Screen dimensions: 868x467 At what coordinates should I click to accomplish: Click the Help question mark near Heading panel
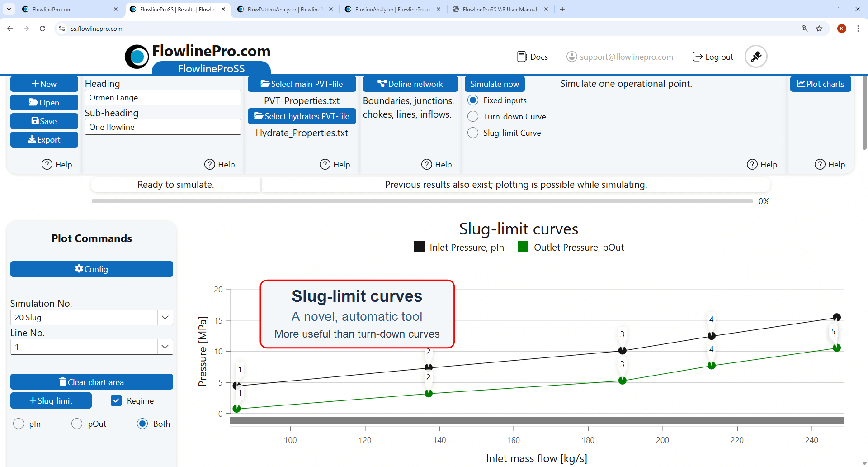210,164
